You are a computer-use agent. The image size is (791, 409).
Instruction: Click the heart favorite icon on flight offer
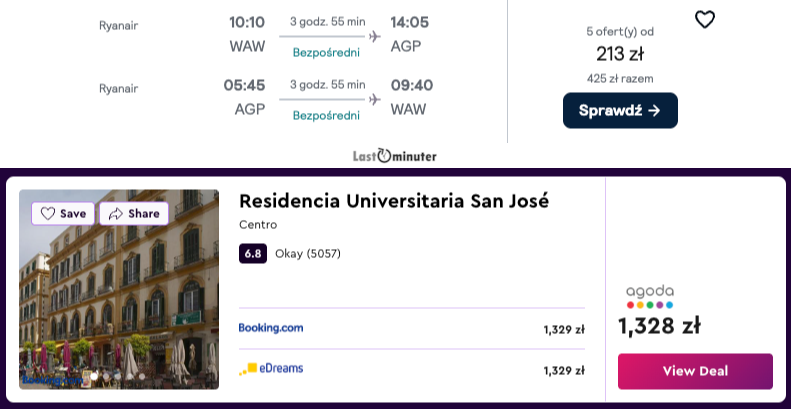click(x=705, y=19)
